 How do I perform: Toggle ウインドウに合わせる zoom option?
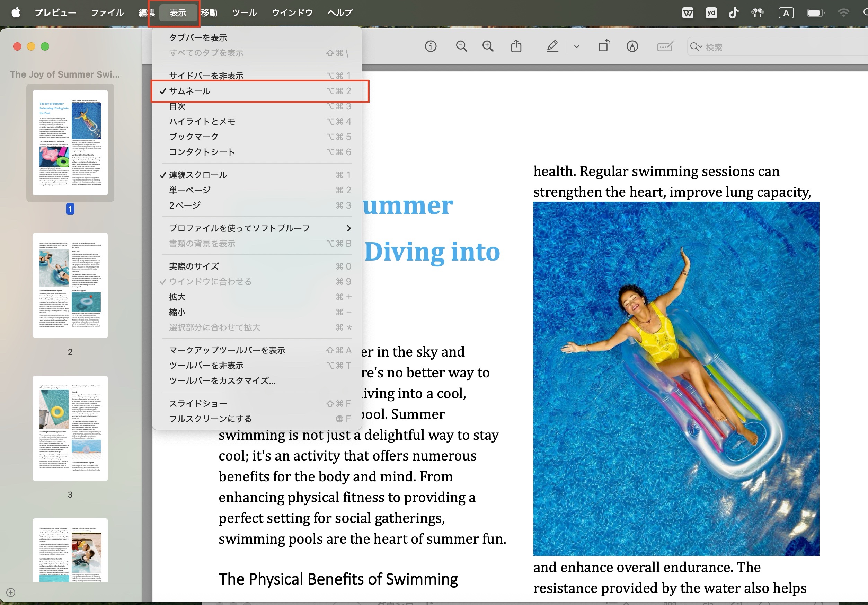[210, 281]
